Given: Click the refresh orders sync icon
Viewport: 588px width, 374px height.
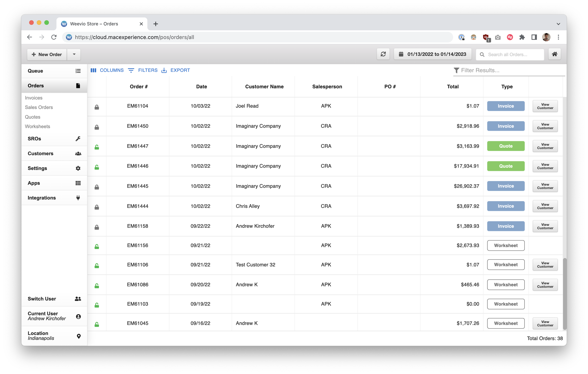Looking at the screenshot, I should click(x=383, y=54).
